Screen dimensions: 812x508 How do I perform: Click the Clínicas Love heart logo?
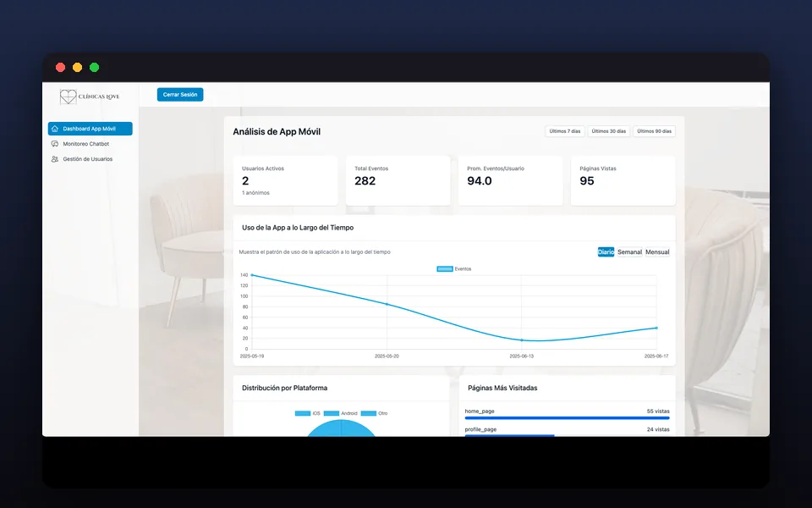[68, 97]
